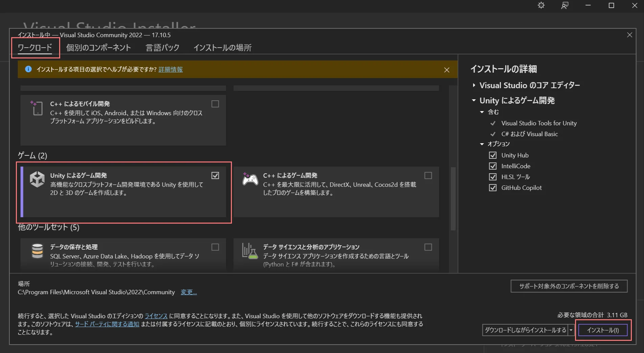Switch to 個別のコンポーネント tab
The image size is (644, 353).
[x=98, y=48]
